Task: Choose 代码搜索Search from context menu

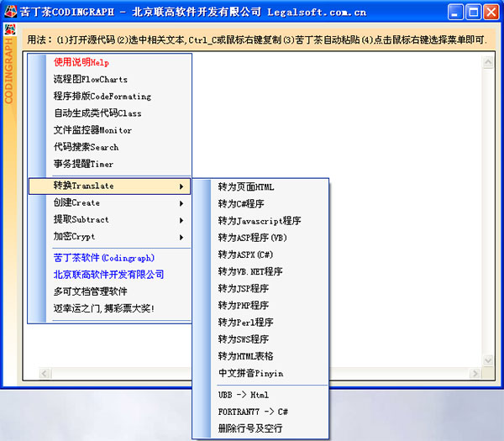Action: (109, 147)
